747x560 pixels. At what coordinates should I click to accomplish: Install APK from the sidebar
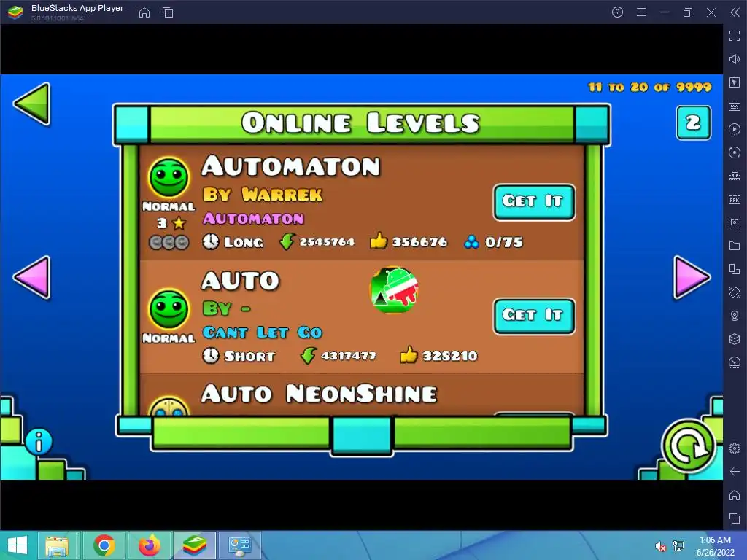(x=735, y=199)
